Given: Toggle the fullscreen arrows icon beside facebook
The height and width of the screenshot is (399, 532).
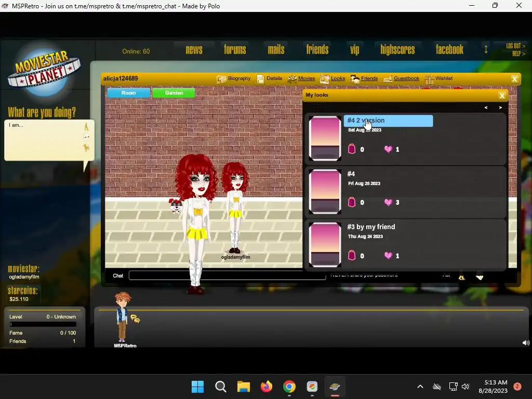Looking at the screenshot, I should pos(486,49).
